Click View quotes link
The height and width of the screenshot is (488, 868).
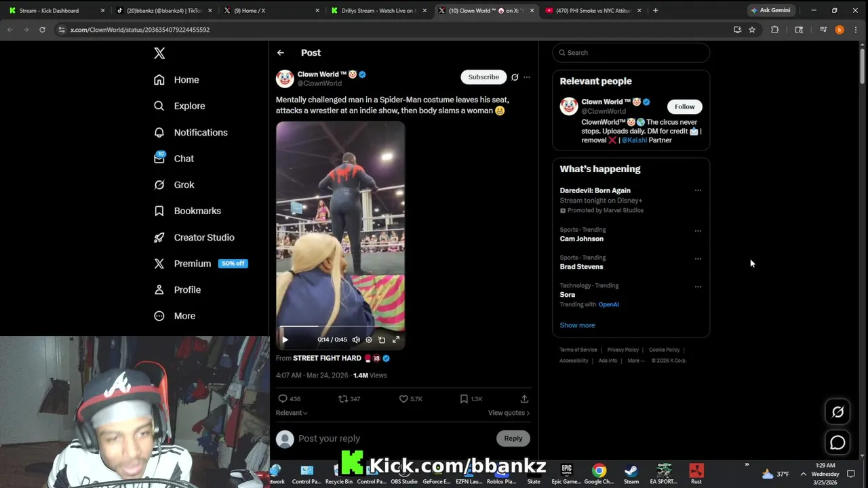pos(509,413)
